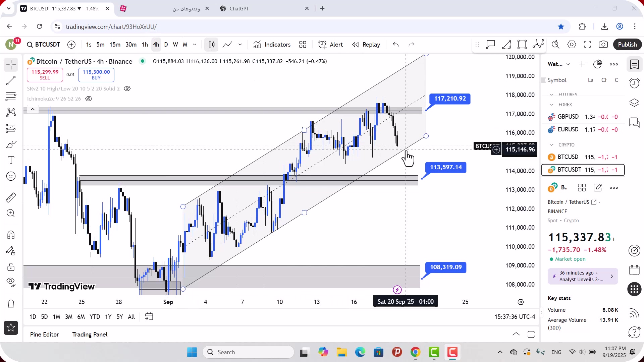This screenshot has height=362, width=644.
Task: Expand the bottom panel upward chevron
Action: (516, 334)
